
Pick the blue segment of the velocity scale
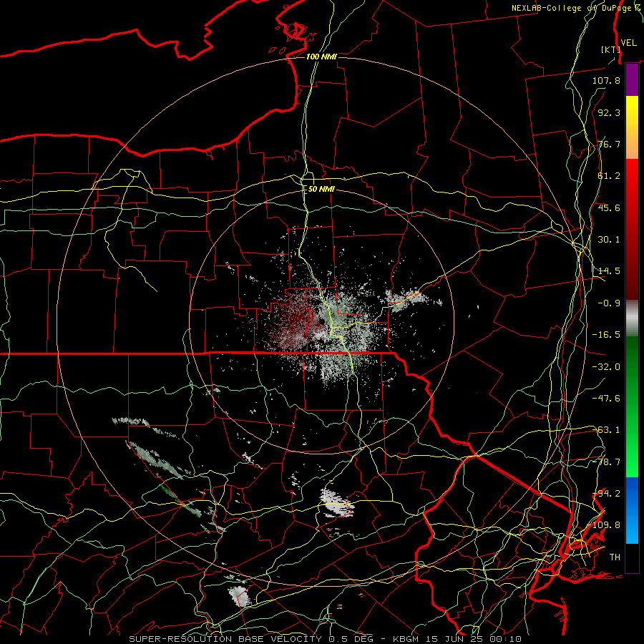pyautogui.click(x=632, y=510)
